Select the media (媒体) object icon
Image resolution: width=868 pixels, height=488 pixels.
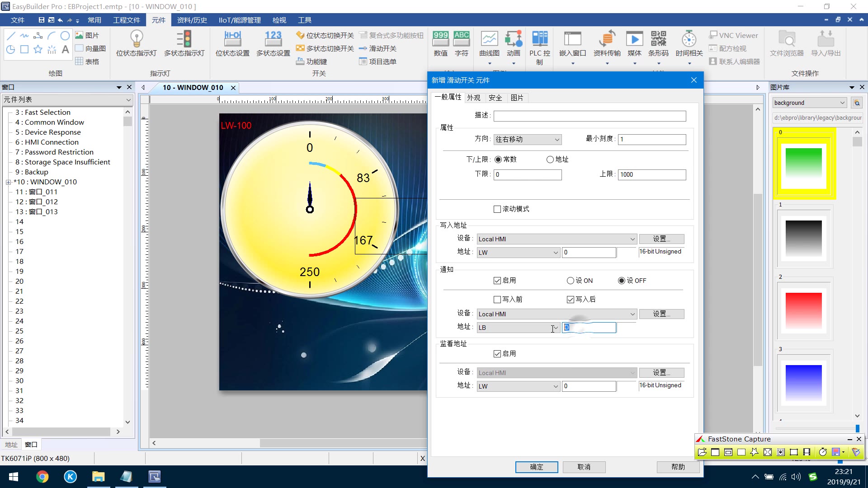click(x=634, y=39)
